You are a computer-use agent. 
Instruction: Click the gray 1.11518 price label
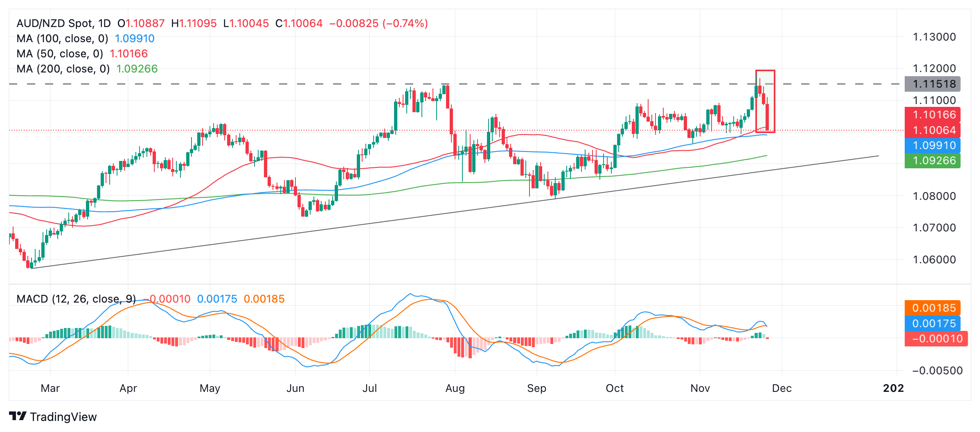(x=933, y=84)
